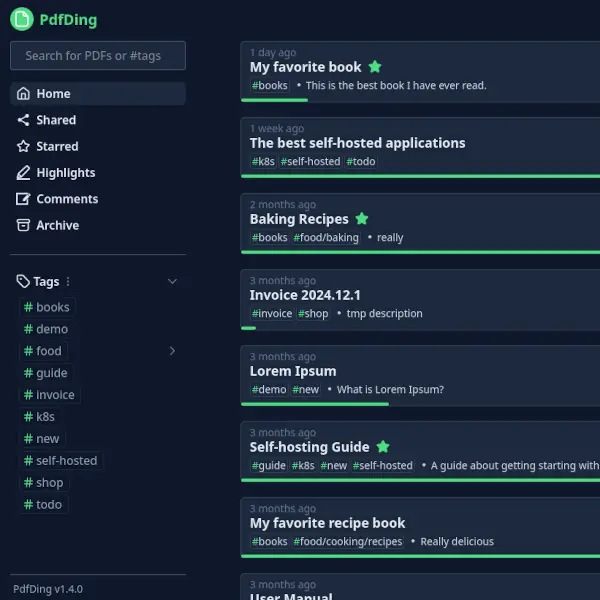Screen dimensions: 600x600
Task: Click the star beside My favorite book
Action: [x=375, y=67]
